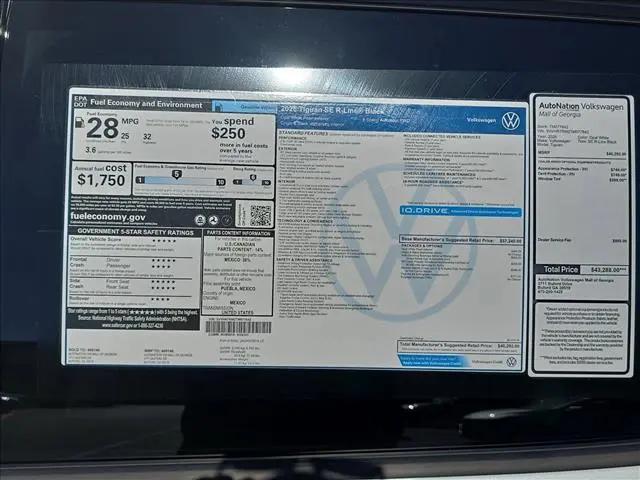Image resolution: width=640 pixels, height=480 pixels.
Task: Click the '28' MPG combined figure
Action: tap(102, 128)
